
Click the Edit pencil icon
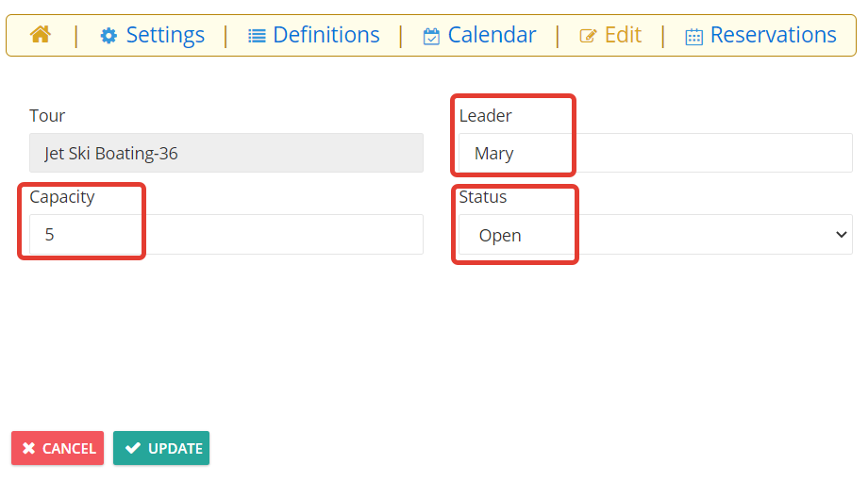588,37
